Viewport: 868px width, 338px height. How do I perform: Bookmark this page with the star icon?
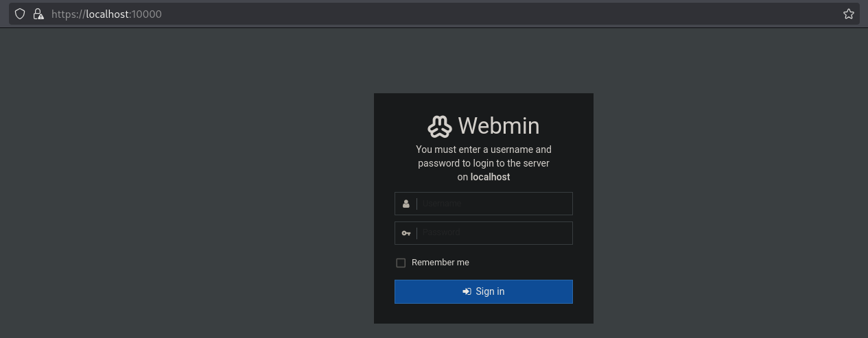coord(848,14)
